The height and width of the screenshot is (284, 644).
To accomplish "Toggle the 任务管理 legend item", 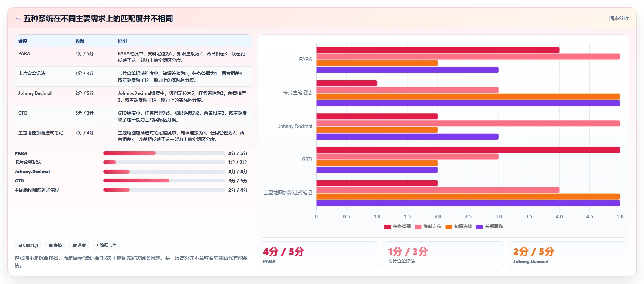I will tap(397, 227).
